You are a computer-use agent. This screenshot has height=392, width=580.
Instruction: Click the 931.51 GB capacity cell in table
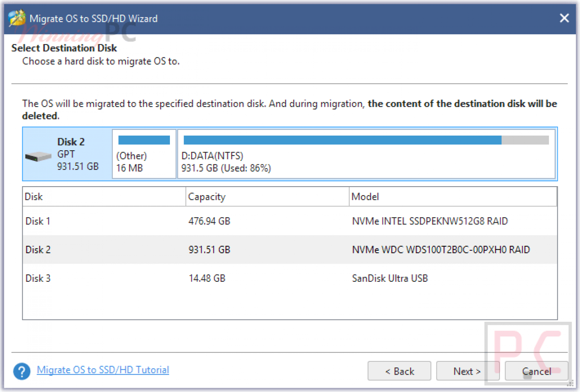point(209,250)
